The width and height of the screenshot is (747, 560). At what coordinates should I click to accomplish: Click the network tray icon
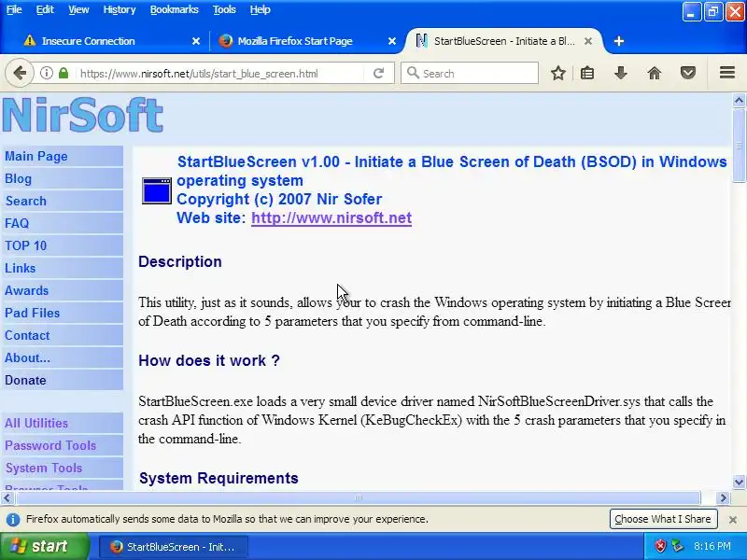677,546
